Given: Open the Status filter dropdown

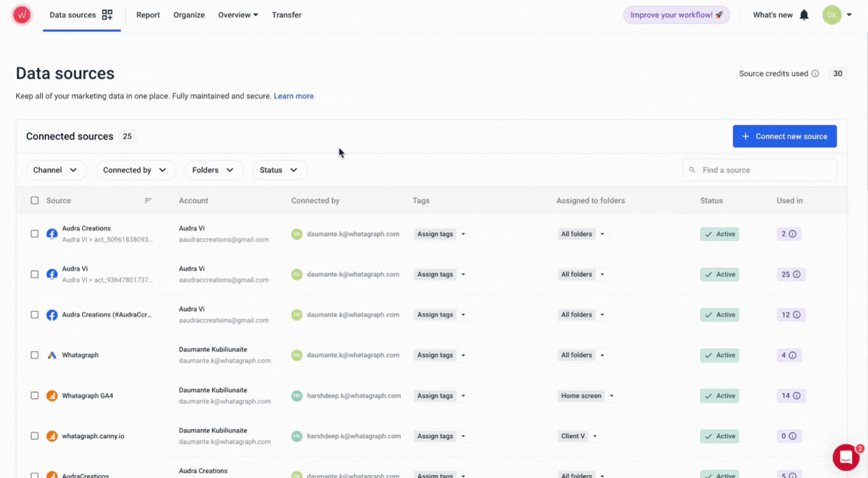Looking at the screenshot, I should coord(279,170).
